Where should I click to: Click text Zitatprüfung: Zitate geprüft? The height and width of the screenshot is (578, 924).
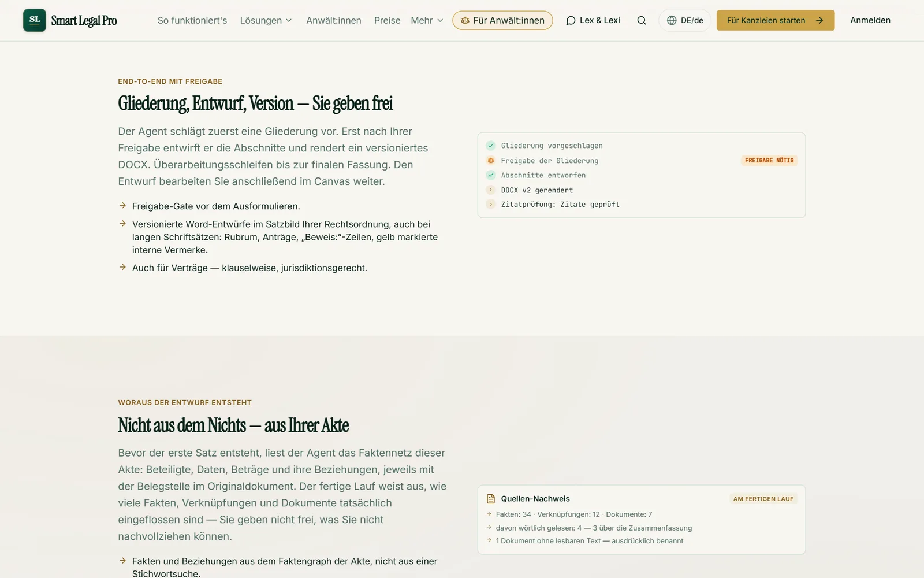point(560,205)
